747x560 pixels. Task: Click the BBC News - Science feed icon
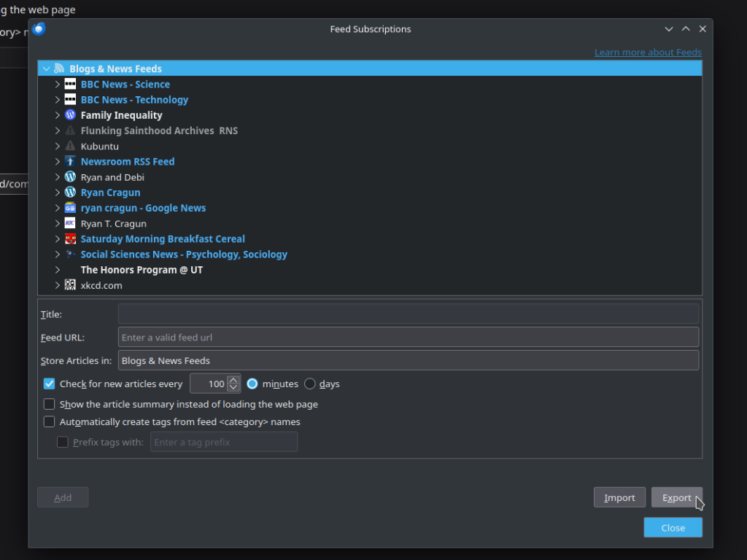70,85
